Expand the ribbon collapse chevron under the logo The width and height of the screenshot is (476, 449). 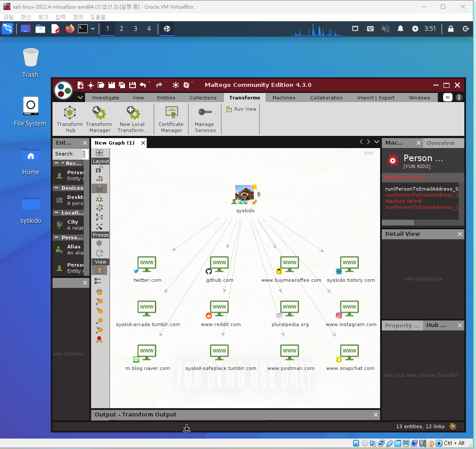click(x=80, y=98)
